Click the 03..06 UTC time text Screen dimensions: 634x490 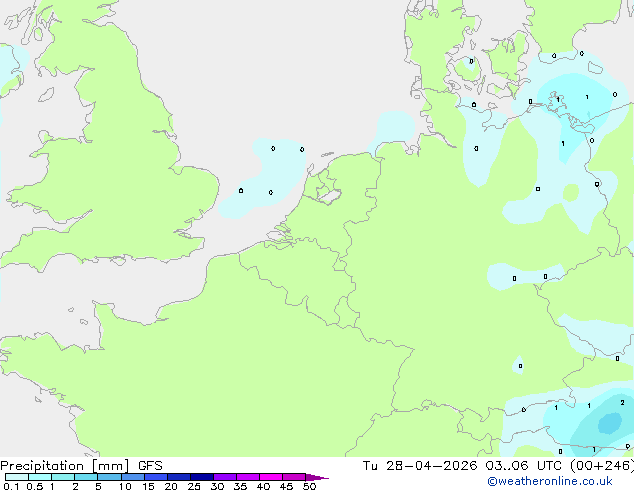[x=524, y=466]
